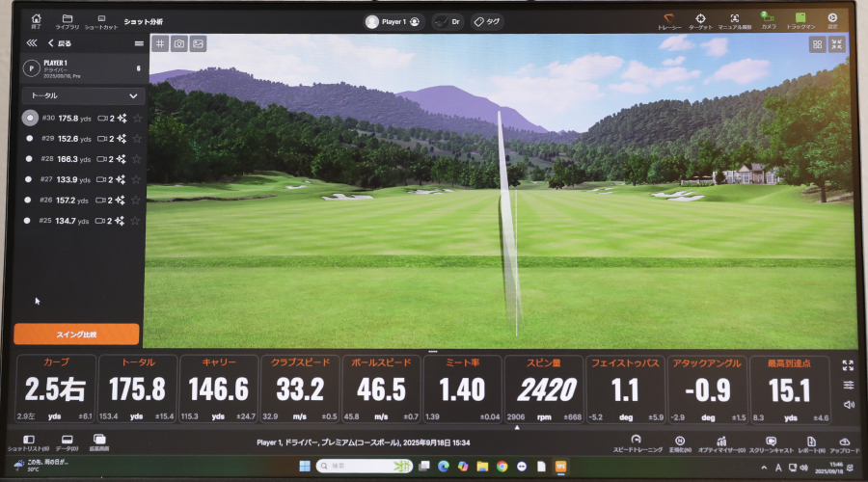868x482 pixels.
Task: Click the スイング比較 button
Action: coord(76,334)
